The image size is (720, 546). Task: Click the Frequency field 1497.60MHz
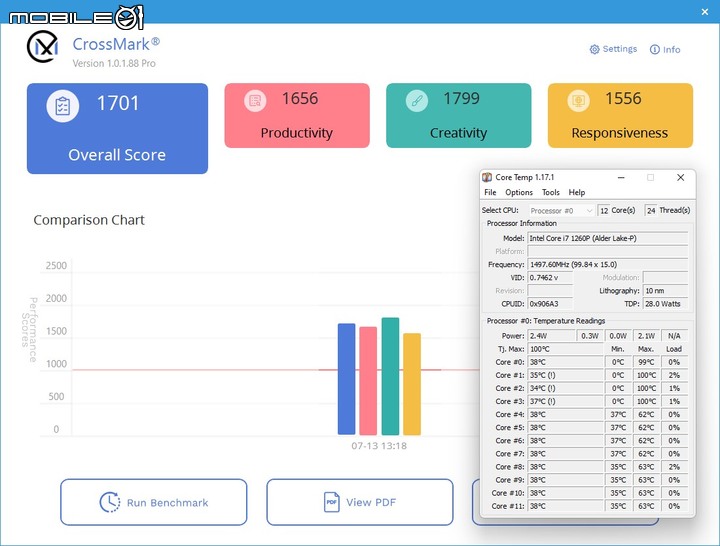pos(608,265)
